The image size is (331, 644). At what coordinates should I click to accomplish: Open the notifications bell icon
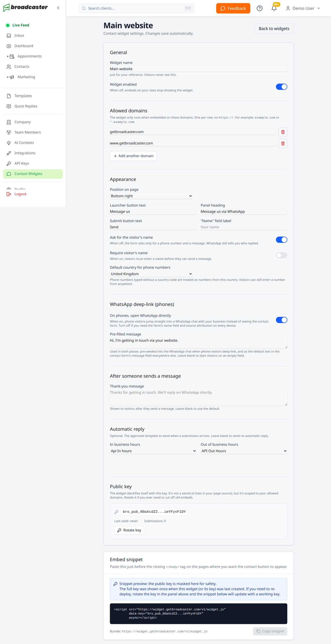click(274, 8)
